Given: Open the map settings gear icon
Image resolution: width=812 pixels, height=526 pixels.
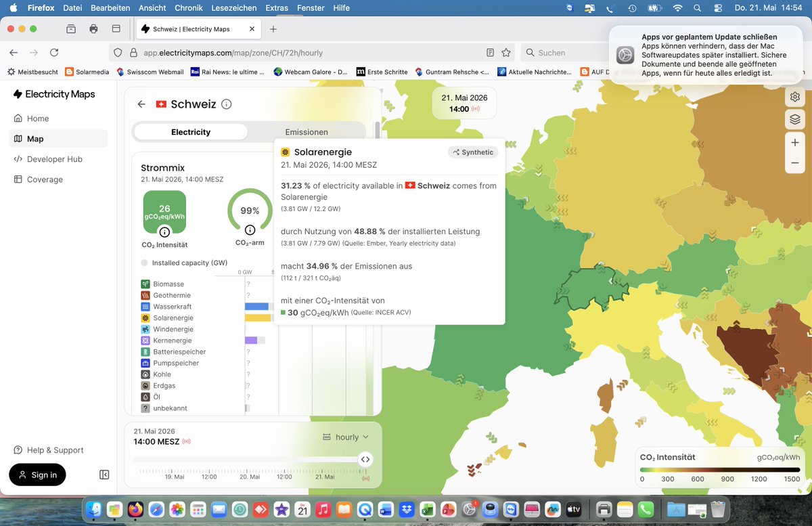Looking at the screenshot, I should (x=794, y=97).
